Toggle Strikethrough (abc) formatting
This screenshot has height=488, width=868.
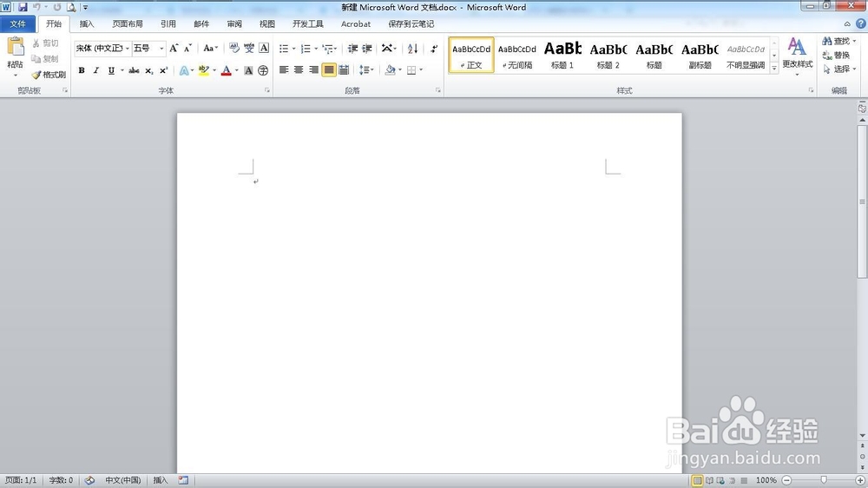click(x=134, y=70)
